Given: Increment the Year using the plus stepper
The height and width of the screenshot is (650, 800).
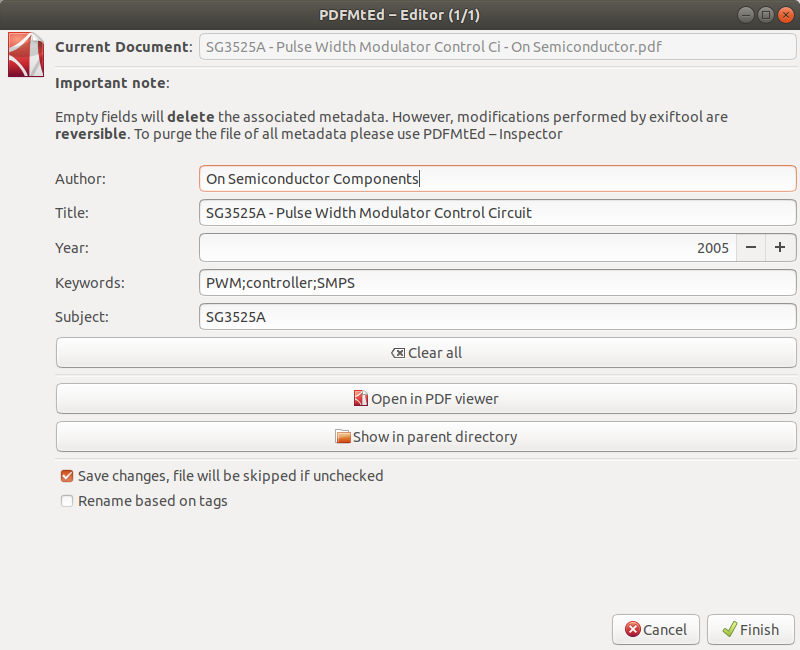Looking at the screenshot, I should [x=781, y=247].
